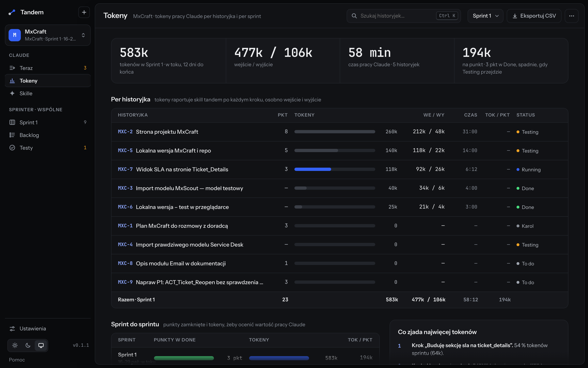588x368 pixels.
Task: Go to Sprint 1 board in sidebar
Action: 48,122
